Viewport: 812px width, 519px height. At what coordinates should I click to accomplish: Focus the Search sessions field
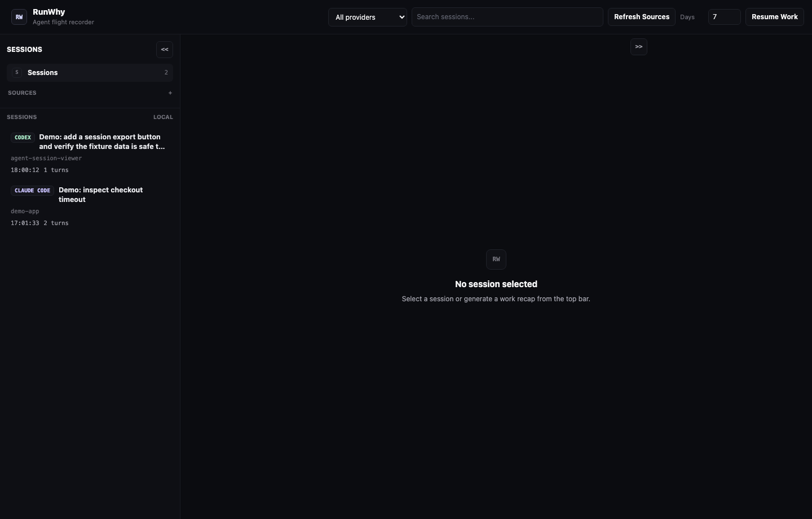tap(507, 17)
